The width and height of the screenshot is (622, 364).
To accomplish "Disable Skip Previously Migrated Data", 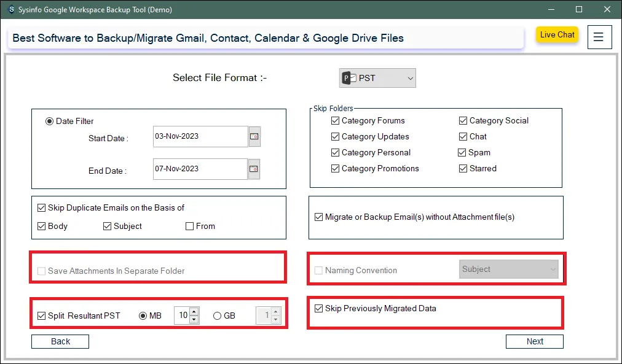I will [x=318, y=309].
